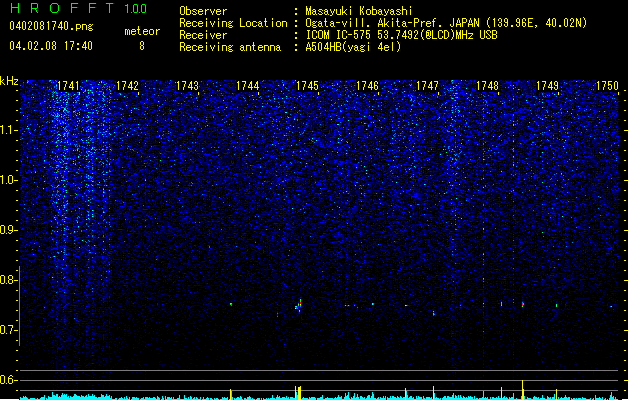Click the 1.0 frequency axis label
The width and height of the screenshot is (629, 400).
8,180
